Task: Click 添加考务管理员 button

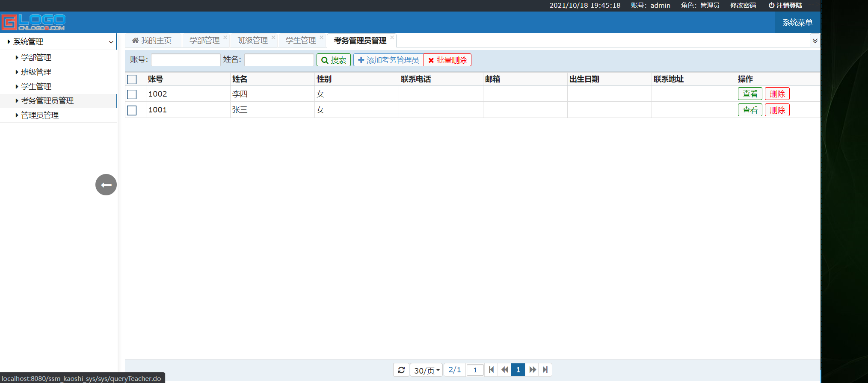Action: tap(388, 60)
